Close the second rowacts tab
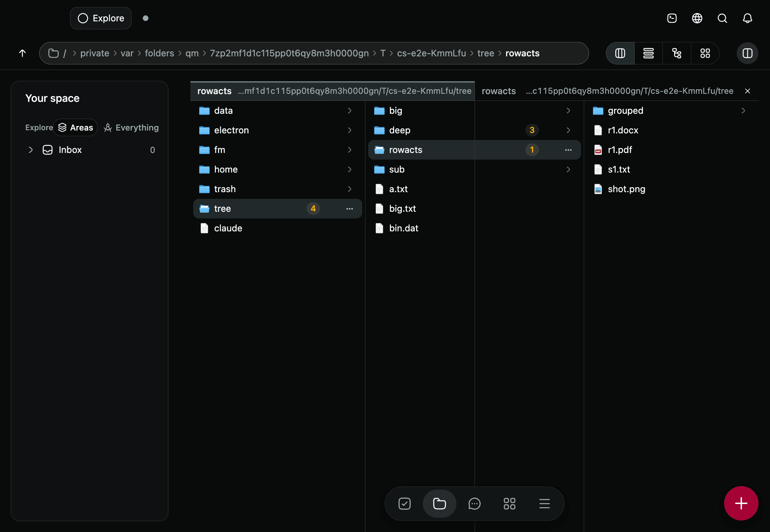This screenshot has width=770, height=532. click(x=748, y=91)
